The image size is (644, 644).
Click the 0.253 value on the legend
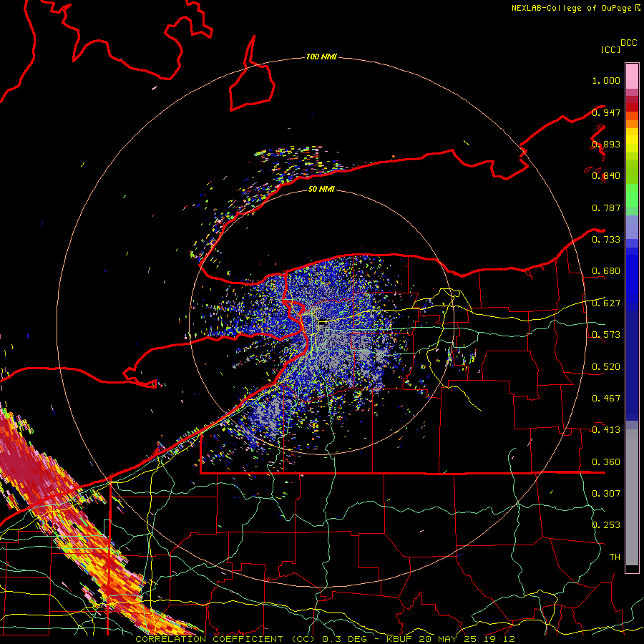click(606, 525)
